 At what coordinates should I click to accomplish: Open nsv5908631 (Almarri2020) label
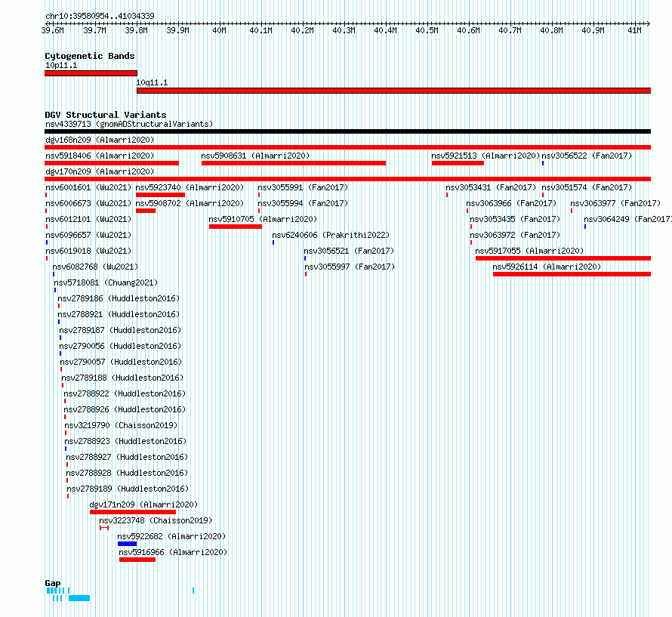click(x=255, y=156)
